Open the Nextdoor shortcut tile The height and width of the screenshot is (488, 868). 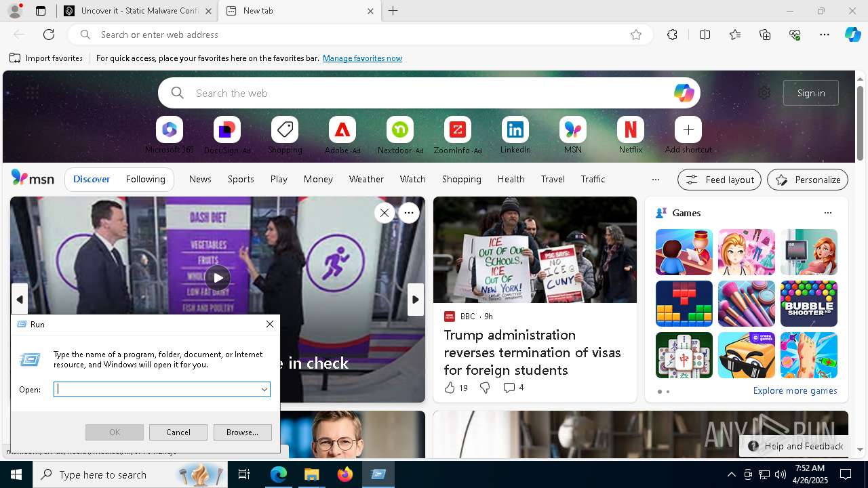400,129
